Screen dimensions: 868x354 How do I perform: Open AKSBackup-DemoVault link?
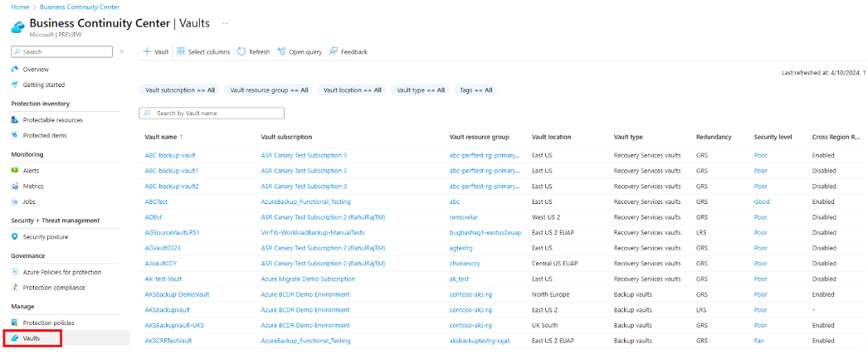177,294
